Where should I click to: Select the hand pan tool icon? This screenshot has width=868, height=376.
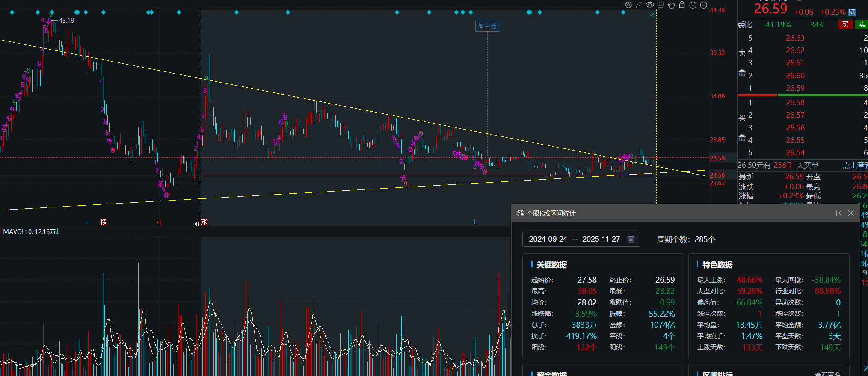coord(671,5)
